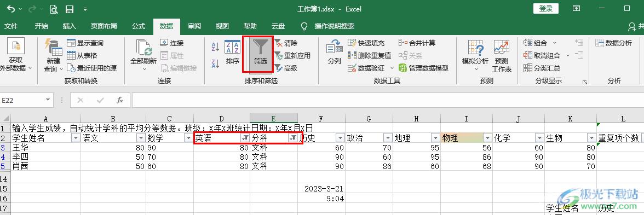
Task: Click 清除 to clear filters
Action: pos(286,43)
